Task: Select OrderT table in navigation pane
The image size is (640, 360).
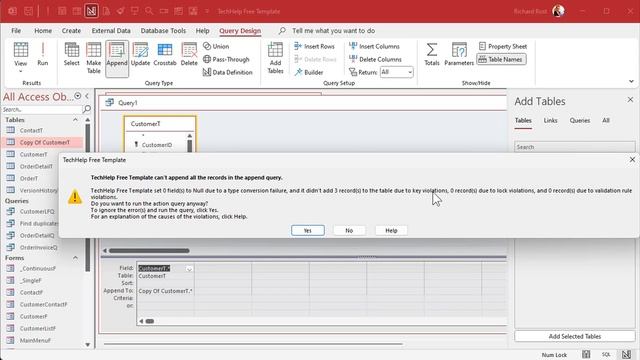Action: [x=29, y=178]
